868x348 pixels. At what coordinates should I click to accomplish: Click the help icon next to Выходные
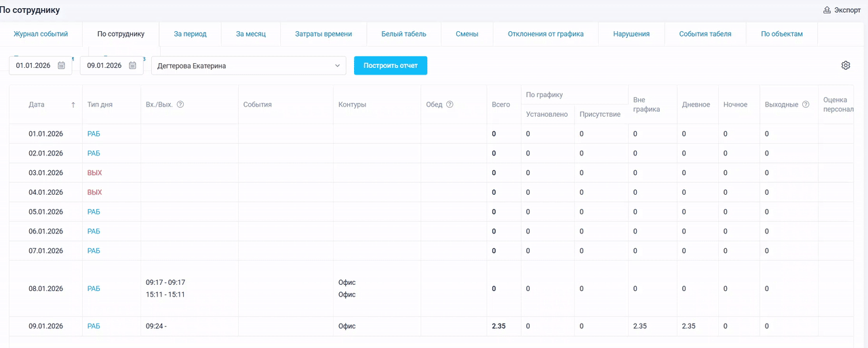pyautogui.click(x=806, y=104)
